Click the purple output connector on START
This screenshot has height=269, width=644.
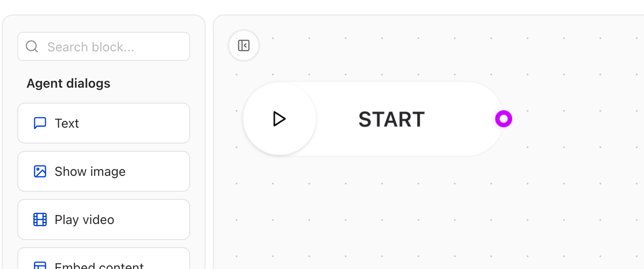(503, 119)
